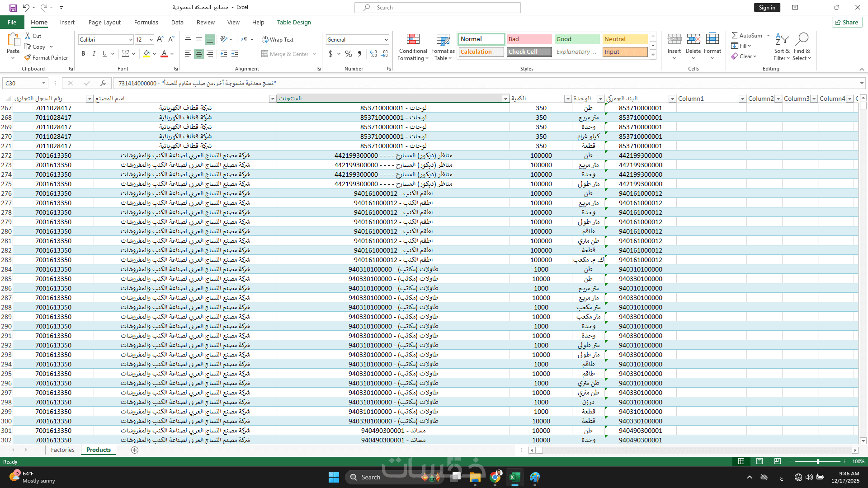Apply Percent Style number format
Viewport: 868px width, 488px height.
pyautogui.click(x=348, y=54)
